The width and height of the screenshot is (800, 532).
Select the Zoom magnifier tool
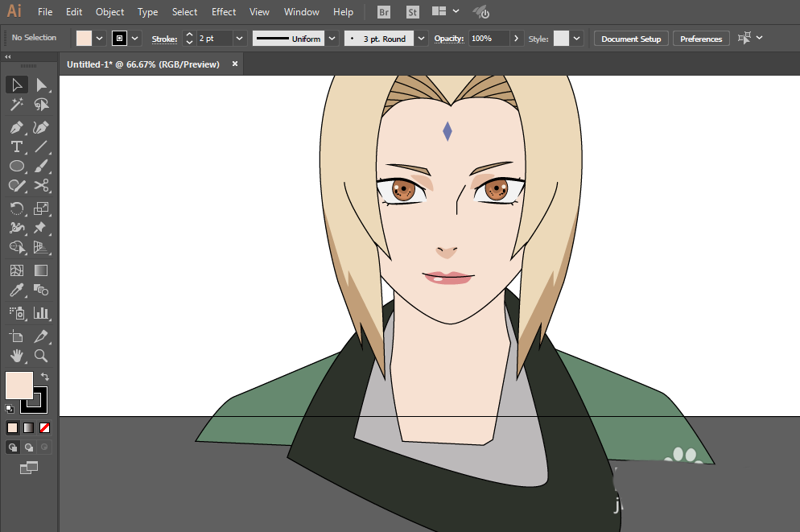(x=41, y=356)
